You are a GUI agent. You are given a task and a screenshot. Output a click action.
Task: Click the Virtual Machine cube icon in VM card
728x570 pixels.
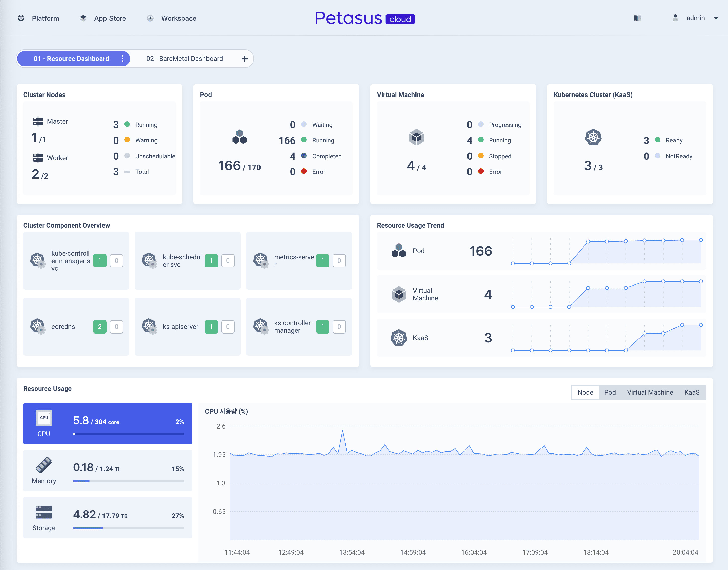pos(416,137)
